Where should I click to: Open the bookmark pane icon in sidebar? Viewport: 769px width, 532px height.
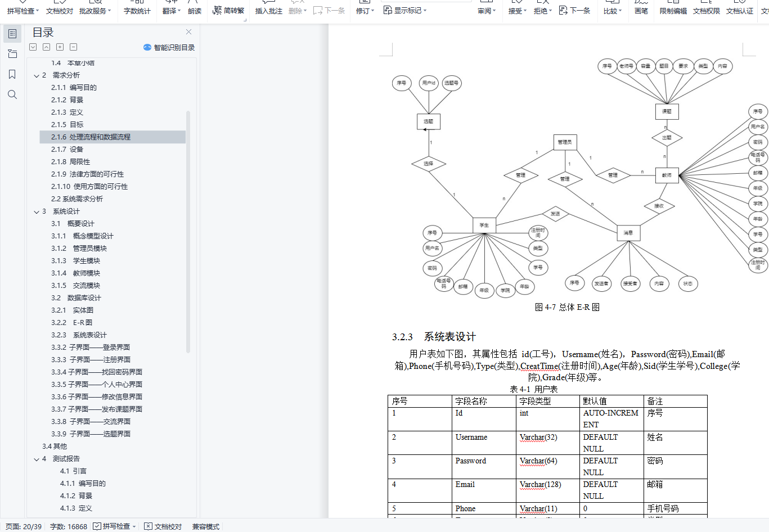(x=12, y=74)
